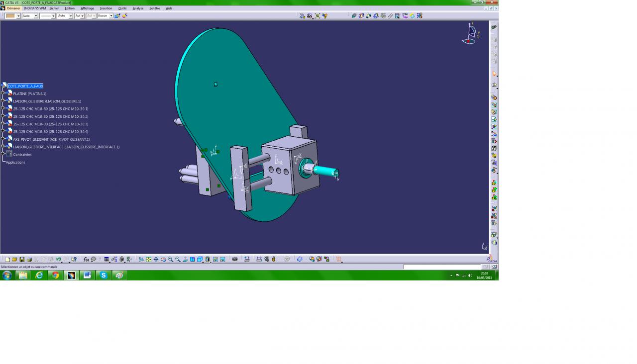The height and width of the screenshot is (364, 637).
Task: Click the Zoom Out magnifier
Action: [x=178, y=259]
